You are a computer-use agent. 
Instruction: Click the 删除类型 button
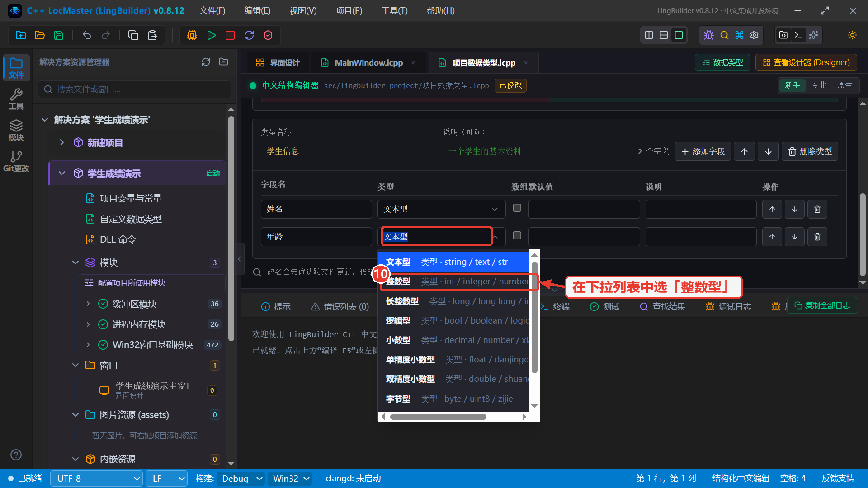pos(810,151)
